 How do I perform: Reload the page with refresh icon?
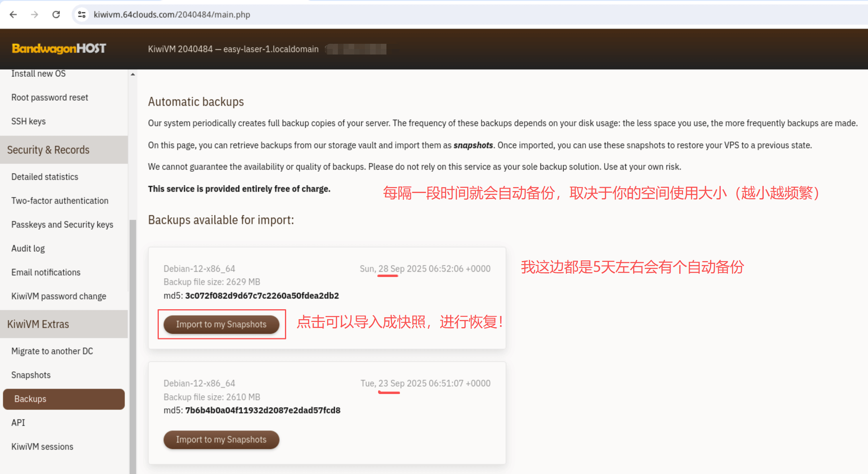click(x=56, y=15)
